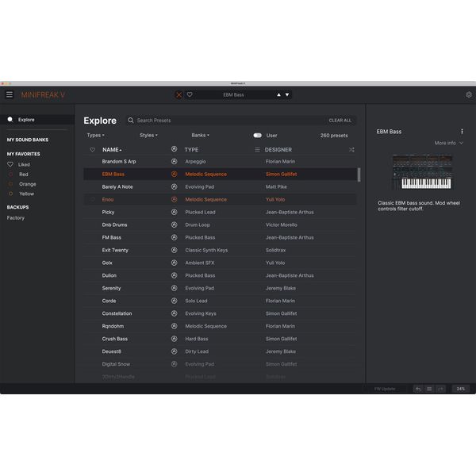Click the preset list scrollbar handle
476x476 pixels.
click(x=359, y=175)
